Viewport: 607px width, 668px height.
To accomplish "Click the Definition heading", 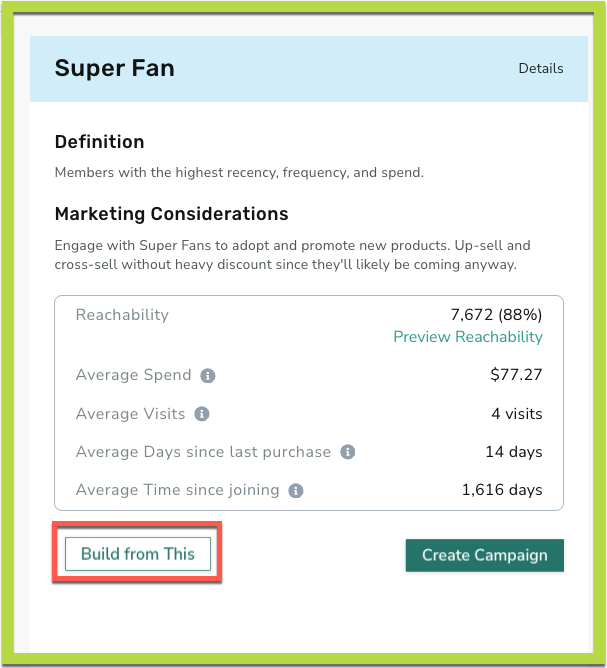I will (x=100, y=142).
